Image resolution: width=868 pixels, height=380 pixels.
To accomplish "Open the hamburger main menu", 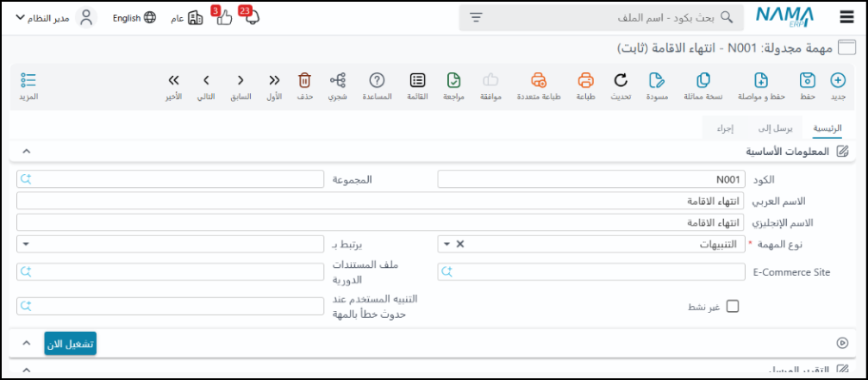I will pyautogui.click(x=846, y=17).
